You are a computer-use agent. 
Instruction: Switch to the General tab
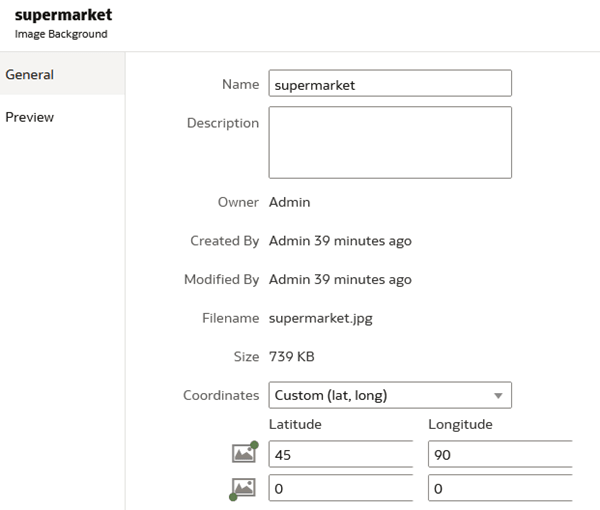click(x=30, y=75)
